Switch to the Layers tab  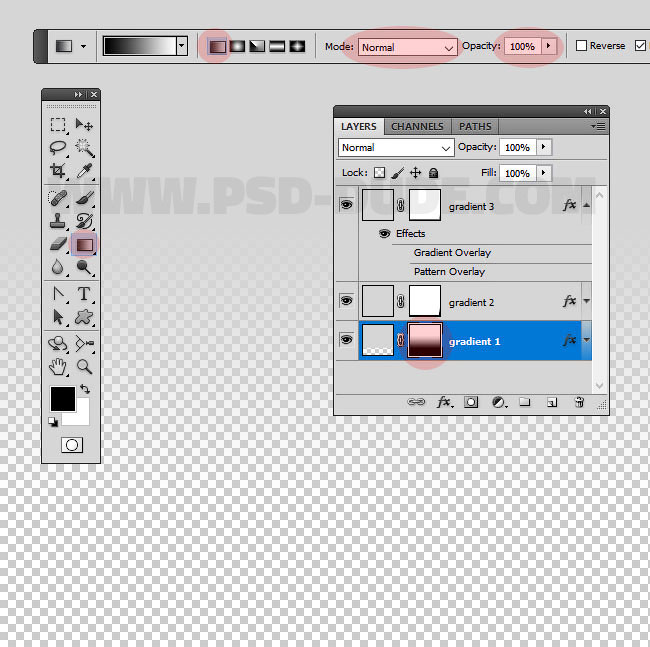click(359, 126)
